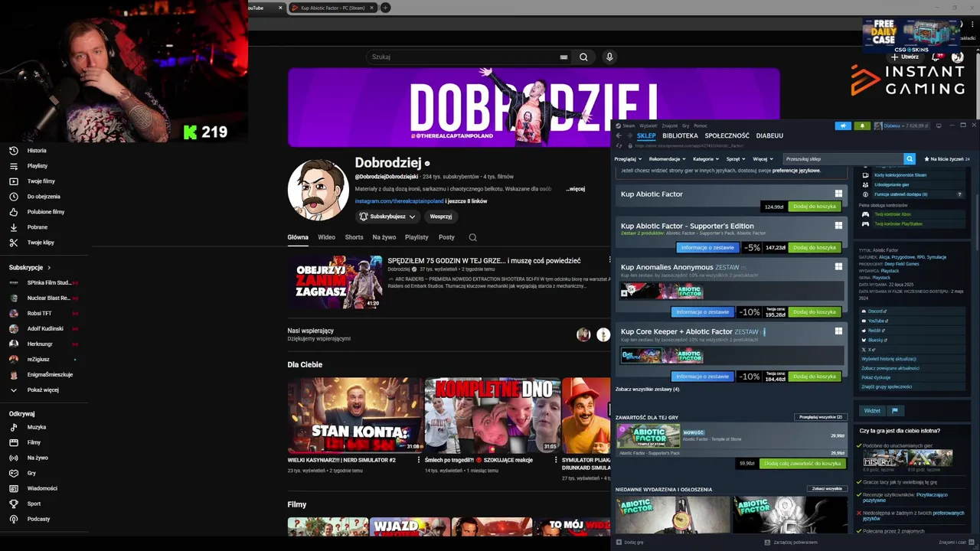This screenshot has height=551, width=980.
Task: Switch to Posty channel tab
Action: [x=446, y=237]
